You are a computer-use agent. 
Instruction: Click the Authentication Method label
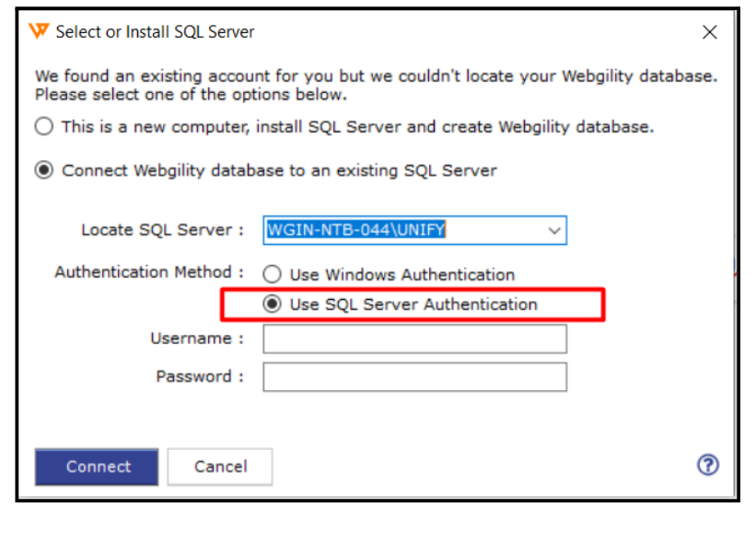point(149,272)
